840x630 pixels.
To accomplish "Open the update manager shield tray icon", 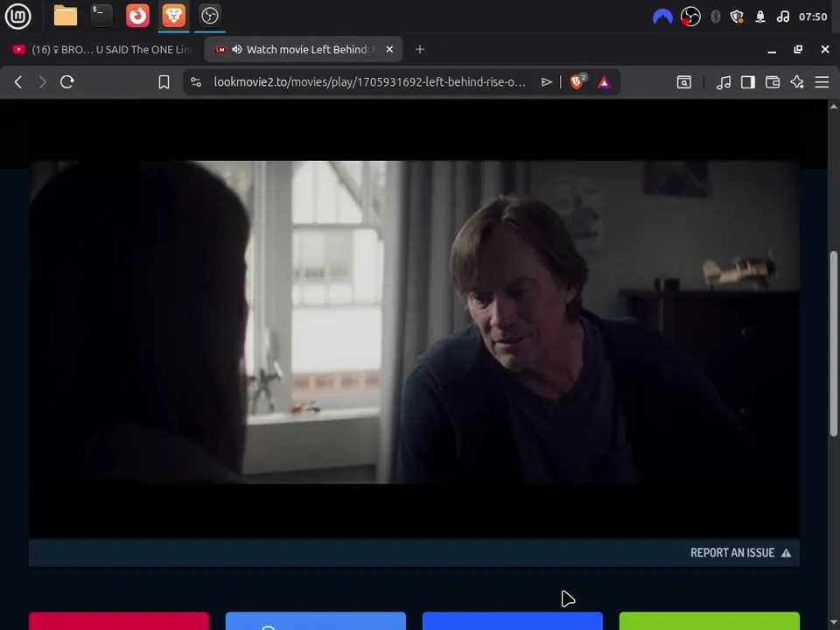I will [737, 17].
